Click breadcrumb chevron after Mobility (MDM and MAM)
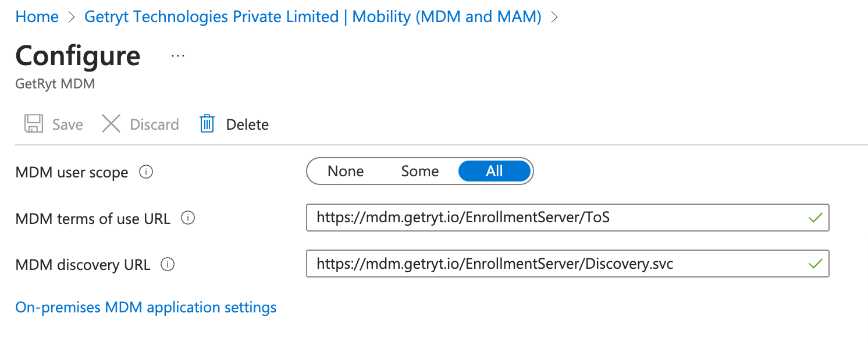This screenshot has width=868, height=363. tap(554, 17)
